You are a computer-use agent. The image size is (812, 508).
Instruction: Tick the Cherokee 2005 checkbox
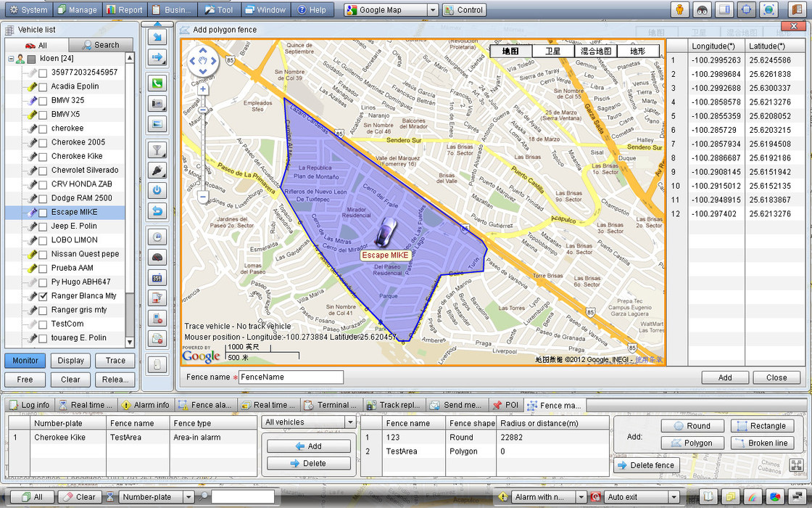coord(43,142)
